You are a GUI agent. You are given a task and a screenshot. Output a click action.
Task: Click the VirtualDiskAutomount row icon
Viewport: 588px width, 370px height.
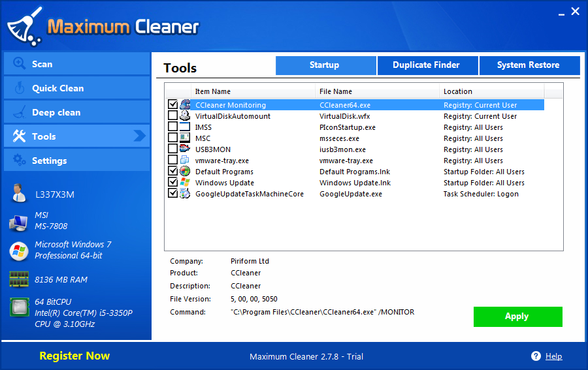pos(185,116)
